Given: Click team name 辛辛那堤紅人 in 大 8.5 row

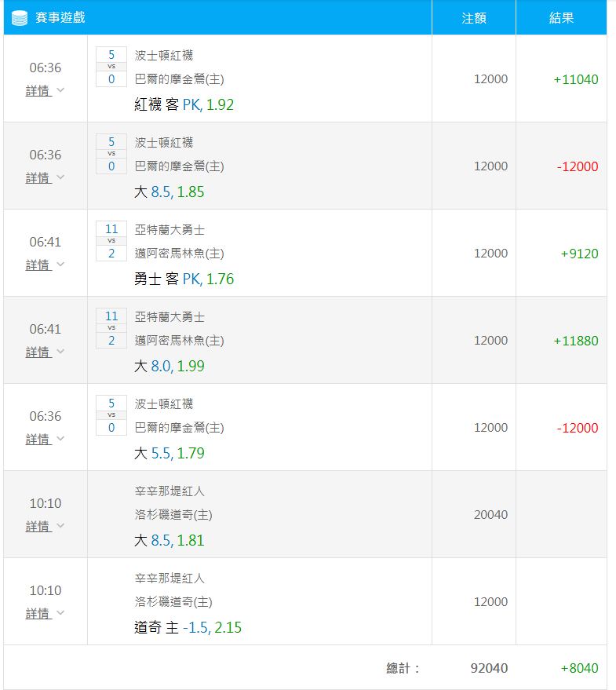Looking at the screenshot, I should pos(169,491).
